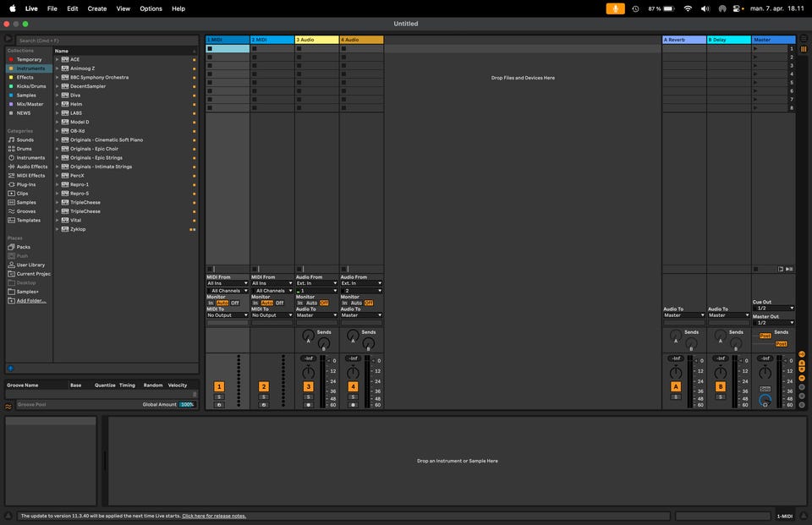Open track 1 MIDI To dropdown
812x525 pixels.
[x=228, y=315]
